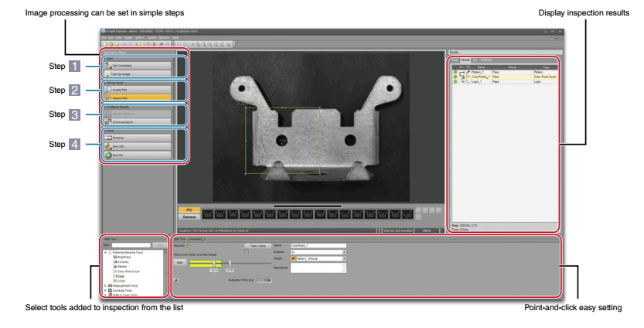Image resolution: width=644 pixels, height=328 pixels.
Task: Click the Train Colors button
Action: [x=254, y=245]
